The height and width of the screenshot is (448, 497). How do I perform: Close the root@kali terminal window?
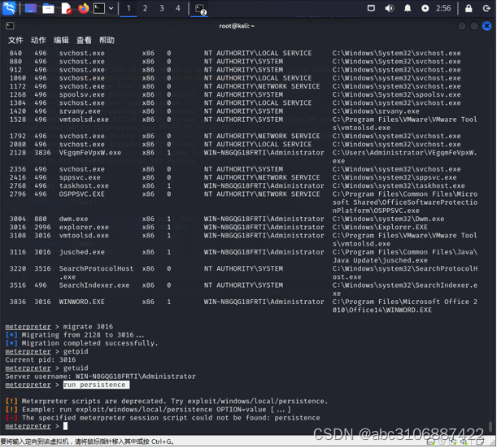[486, 26]
